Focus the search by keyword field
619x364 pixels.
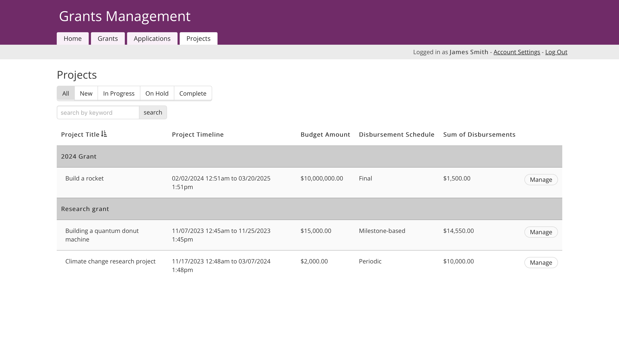click(x=98, y=113)
